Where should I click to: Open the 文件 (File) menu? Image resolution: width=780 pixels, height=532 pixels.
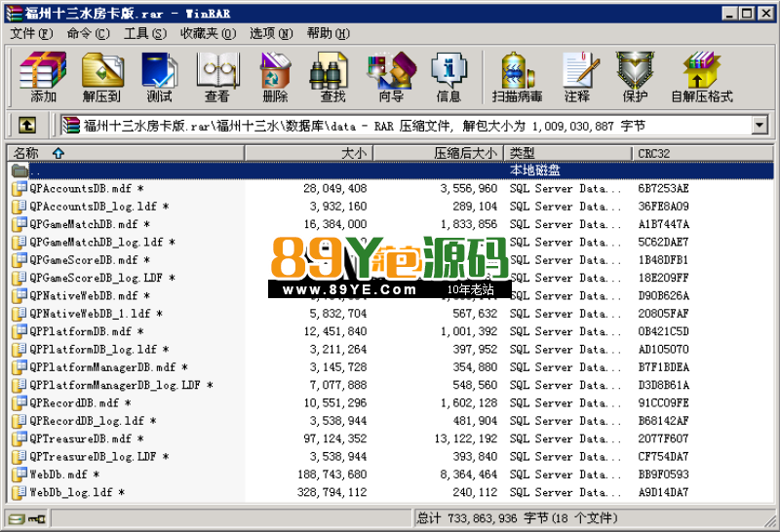pos(31,33)
